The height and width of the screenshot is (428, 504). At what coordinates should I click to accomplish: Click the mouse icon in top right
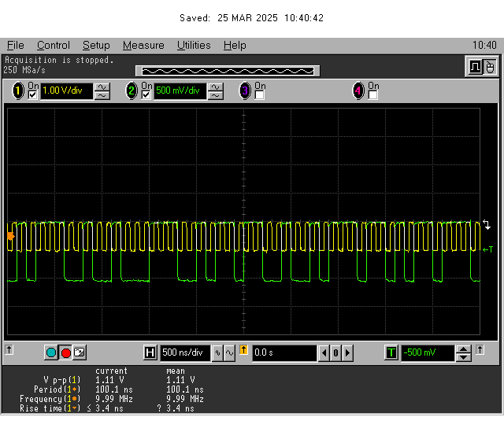(x=490, y=67)
